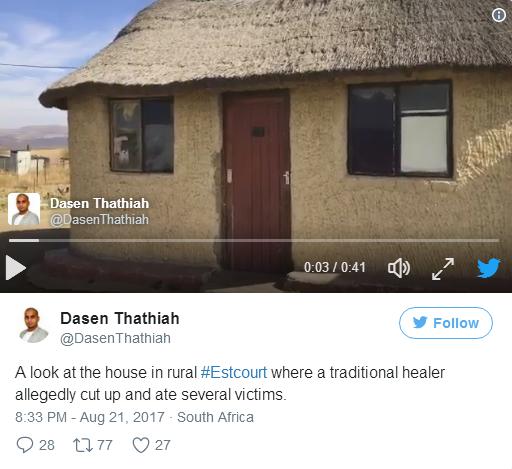
Task: Open the South Africa location link
Action: (x=215, y=417)
